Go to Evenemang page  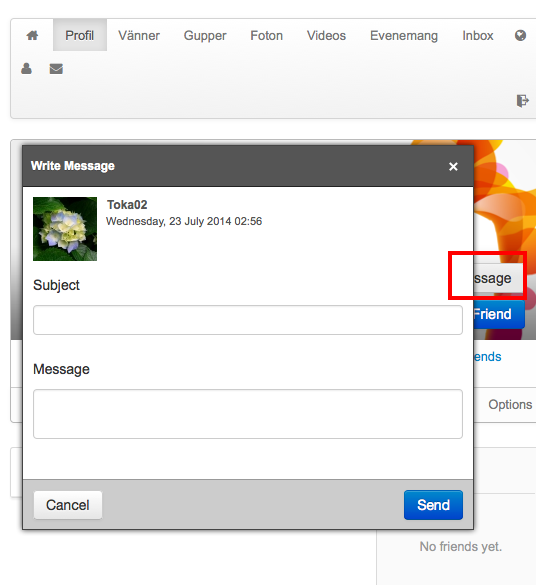click(x=404, y=36)
